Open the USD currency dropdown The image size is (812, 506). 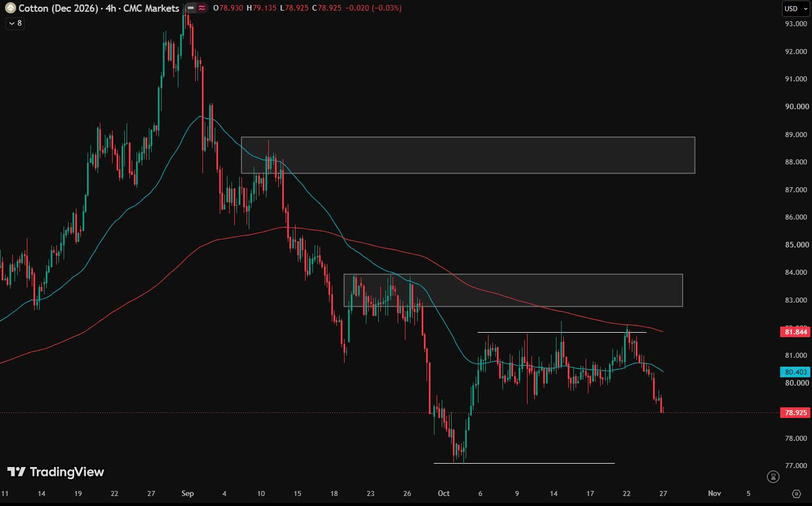(x=796, y=8)
